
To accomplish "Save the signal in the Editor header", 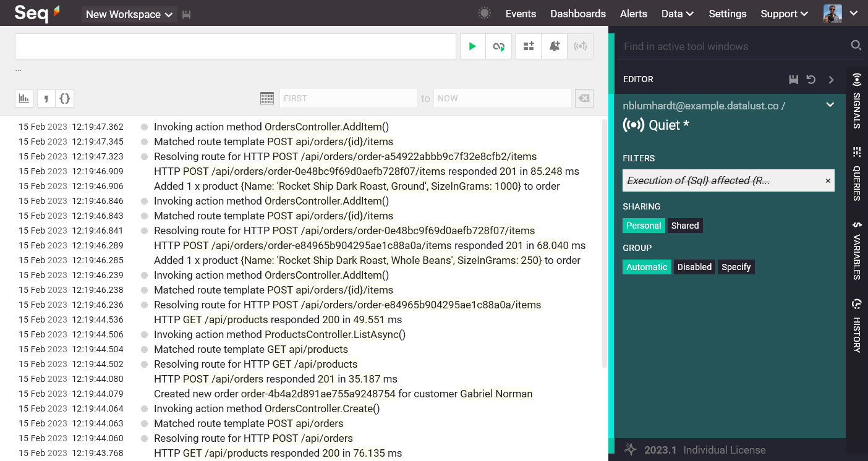I will point(794,79).
